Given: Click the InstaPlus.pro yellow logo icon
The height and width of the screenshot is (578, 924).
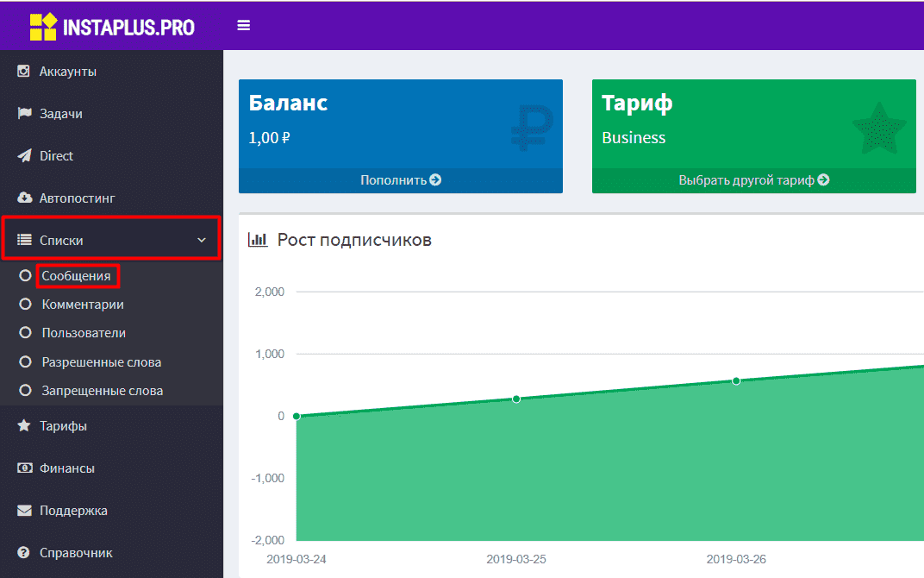Looking at the screenshot, I should click(43, 27).
